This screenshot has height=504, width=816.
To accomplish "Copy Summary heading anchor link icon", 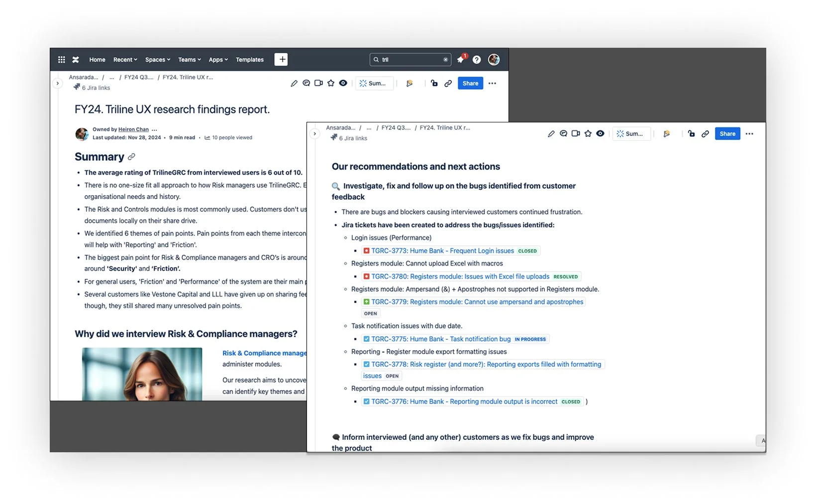I will pyautogui.click(x=131, y=157).
